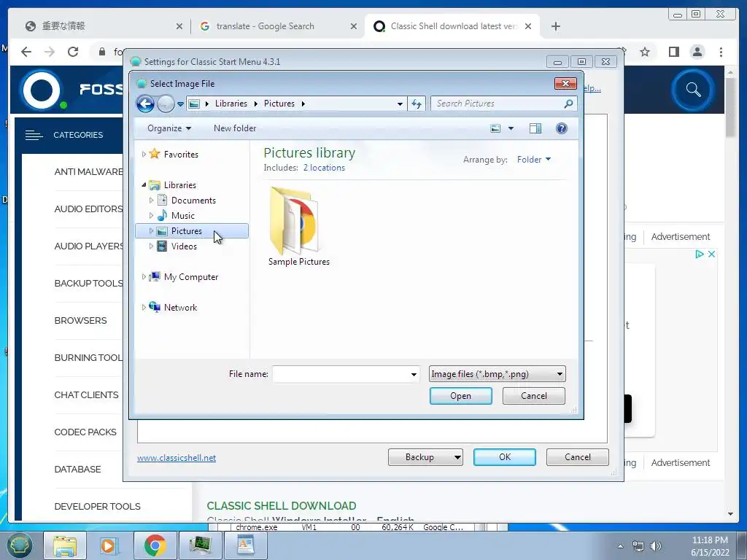
Task: Open Windows Media Player from the taskbar
Action: 108,545
